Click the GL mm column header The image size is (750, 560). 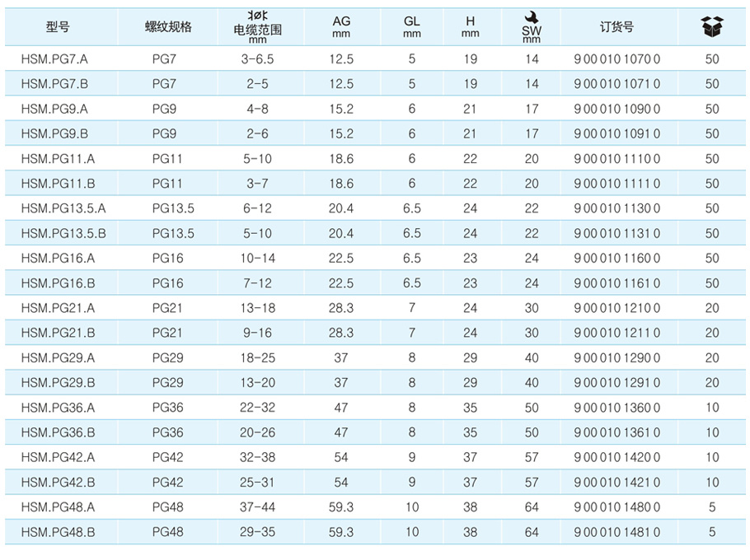(412, 26)
